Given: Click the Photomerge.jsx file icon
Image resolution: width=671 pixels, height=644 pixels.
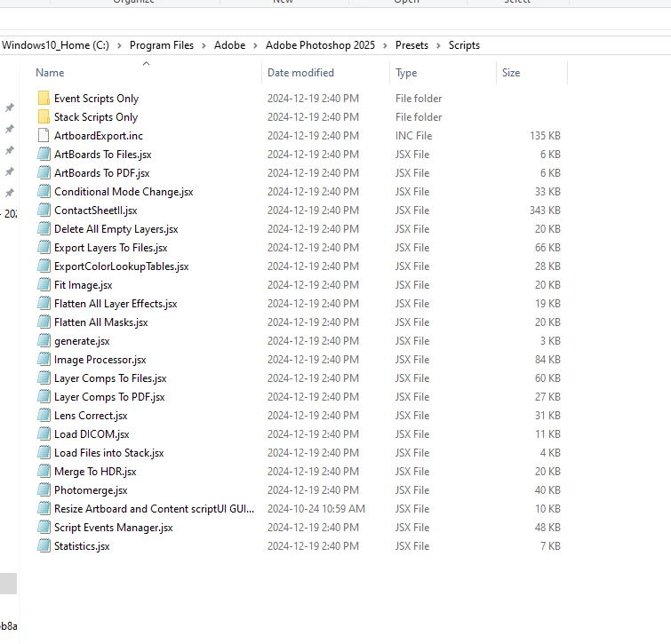Looking at the screenshot, I should (44, 490).
